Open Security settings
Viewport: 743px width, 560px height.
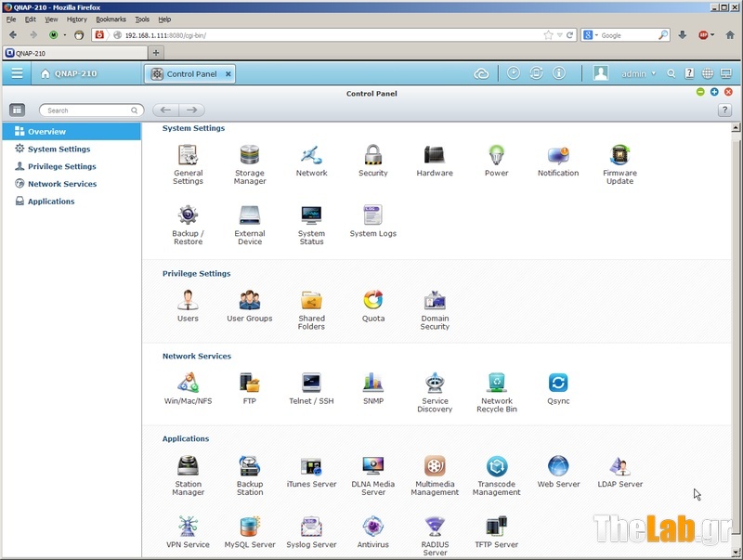[x=373, y=160]
